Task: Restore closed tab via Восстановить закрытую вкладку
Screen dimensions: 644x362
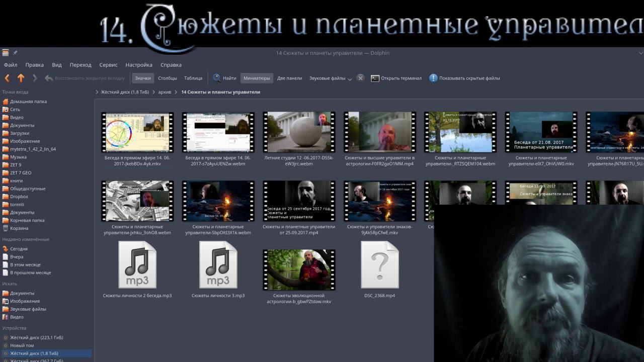Action: [x=85, y=78]
